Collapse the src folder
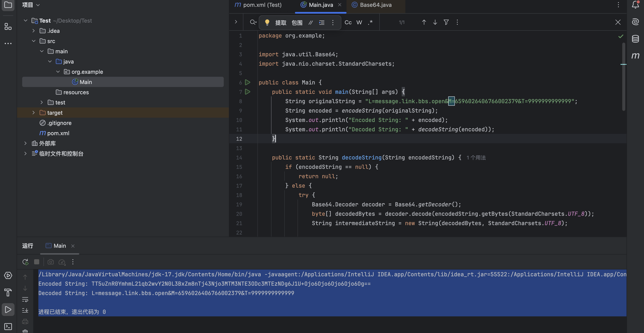Image resolution: width=644 pixels, height=333 pixels. 33,41
